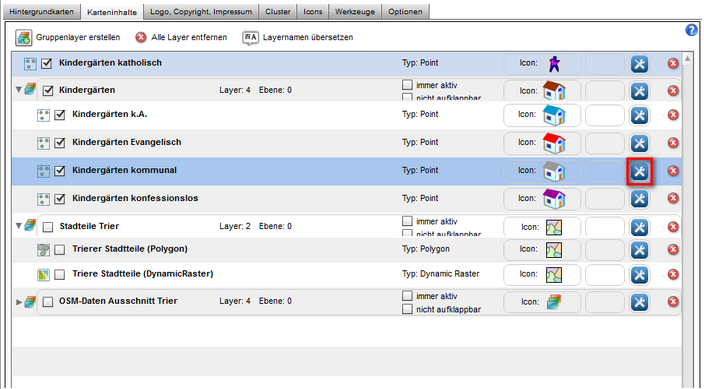Click Gruppenlayer erstellen button
This screenshot has width=704, height=389.
(68, 37)
